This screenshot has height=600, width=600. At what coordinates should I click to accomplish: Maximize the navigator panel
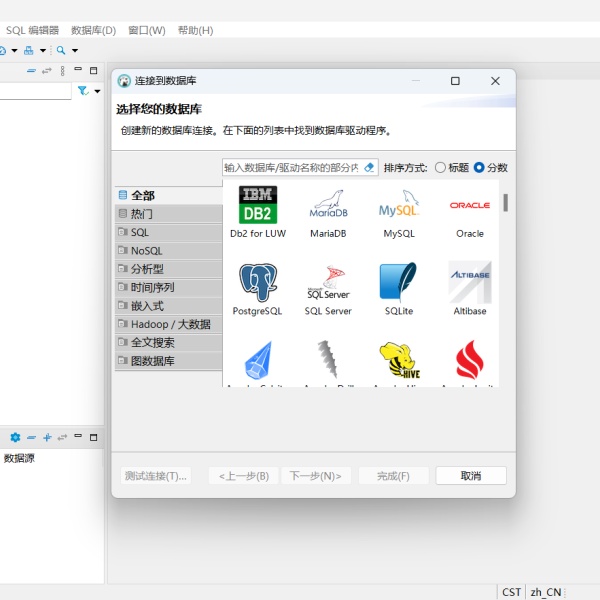(93, 70)
